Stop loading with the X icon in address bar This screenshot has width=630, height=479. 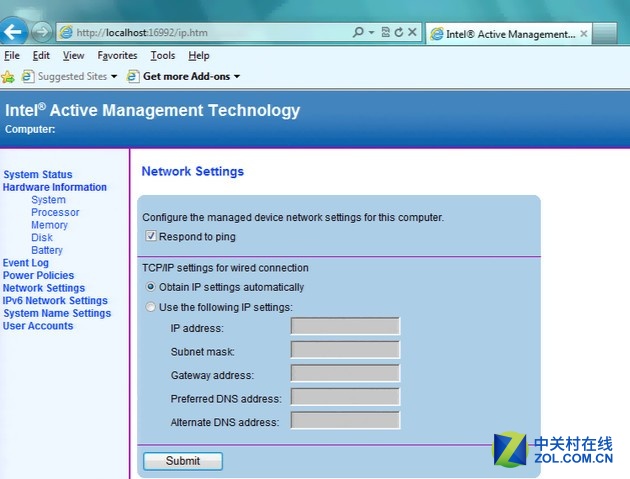tap(412, 32)
